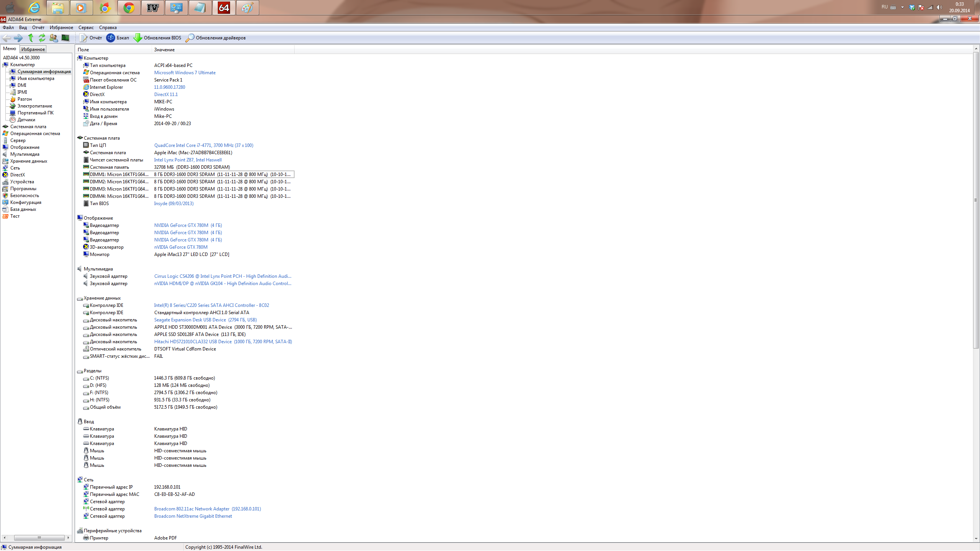Image resolution: width=980 pixels, height=551 pixels.
Task: Click the green Up arrow toolbar icon
Action: tap(31, 38)
